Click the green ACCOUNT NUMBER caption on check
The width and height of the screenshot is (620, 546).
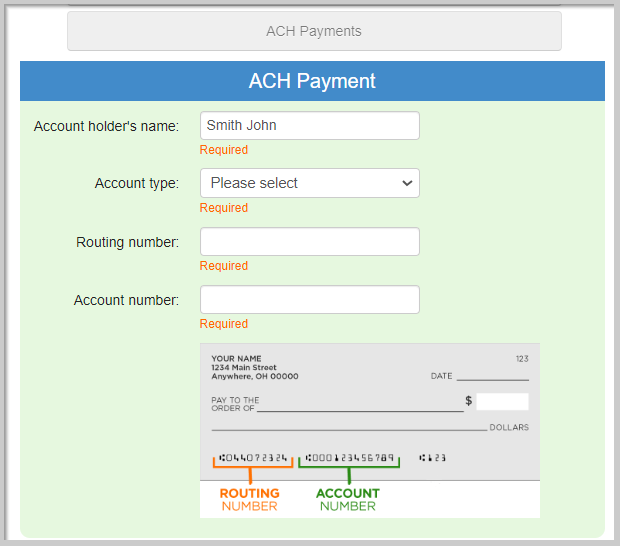click(x=348, y=500)
